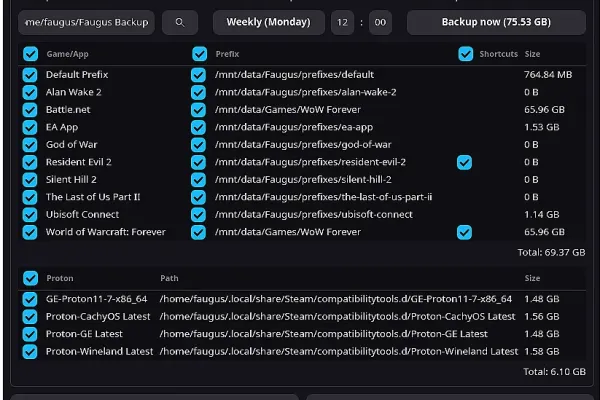
Task: Toggle prefix checkbox for prefixes/alan-wake-2 path
Action: (x=198, y=92)
